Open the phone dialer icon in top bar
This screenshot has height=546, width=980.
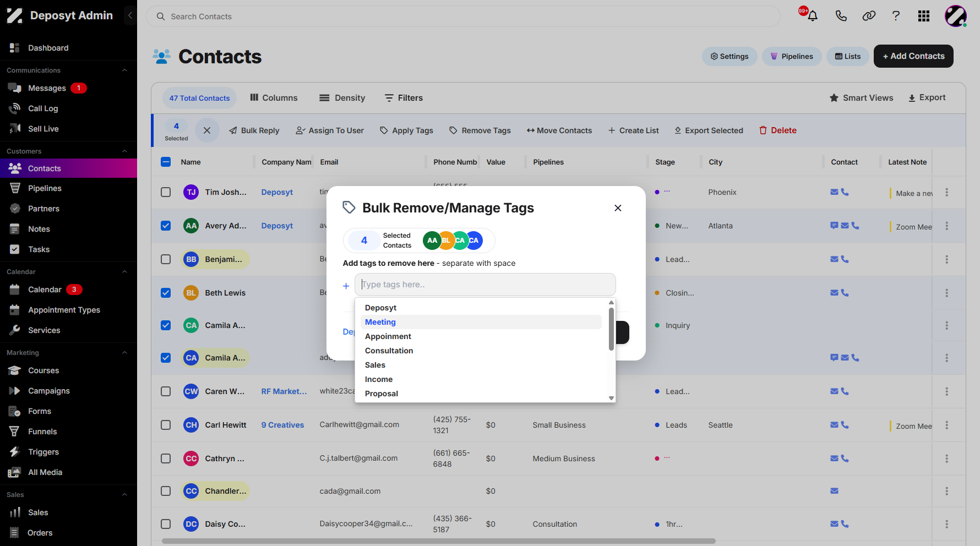pyautogui.click(x=841, y=16)
